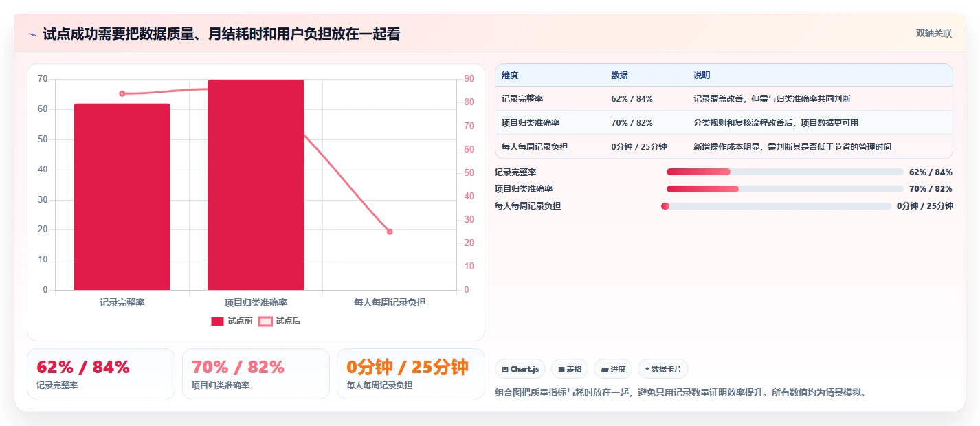980x426 pixels.
Task: Click progress list label 项目归类准确率
Action: point(524,189)
